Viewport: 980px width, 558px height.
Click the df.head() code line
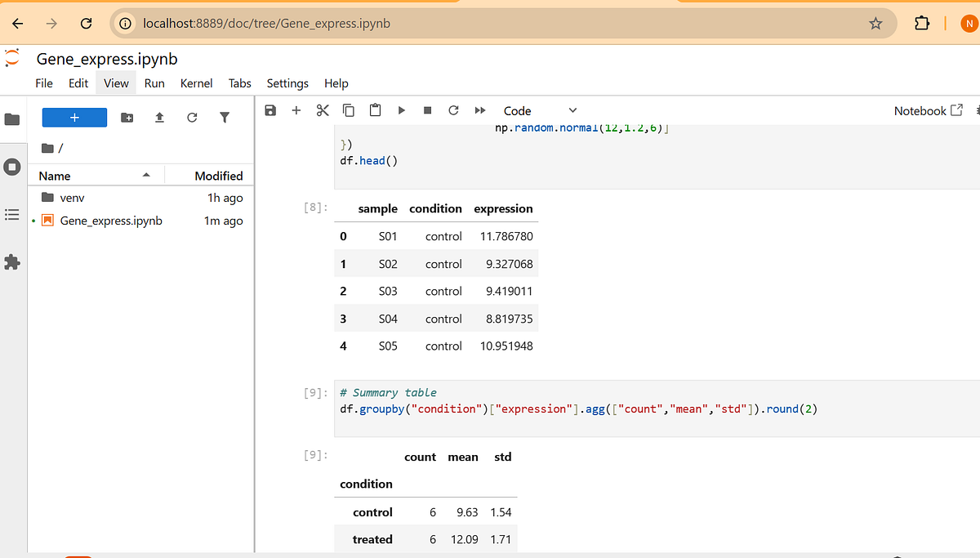tap(369, 161)
